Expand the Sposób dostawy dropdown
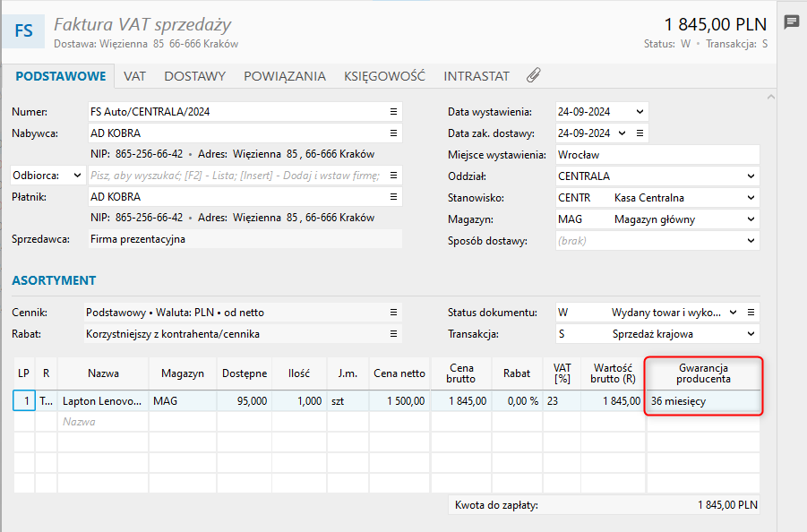 tap(751, 241)
